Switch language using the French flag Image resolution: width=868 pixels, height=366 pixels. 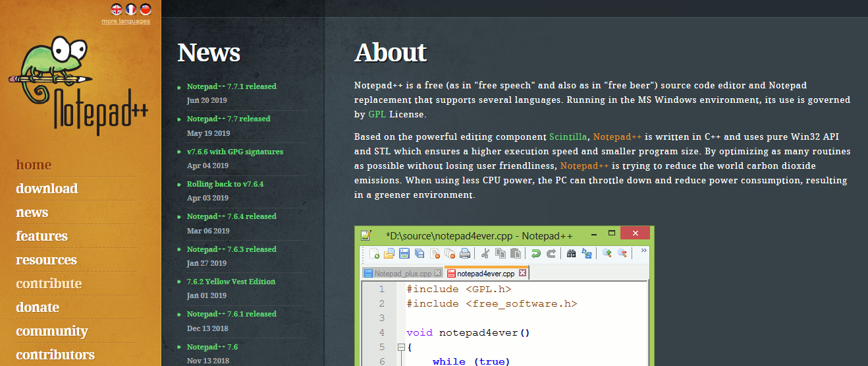tap(131, 9)
